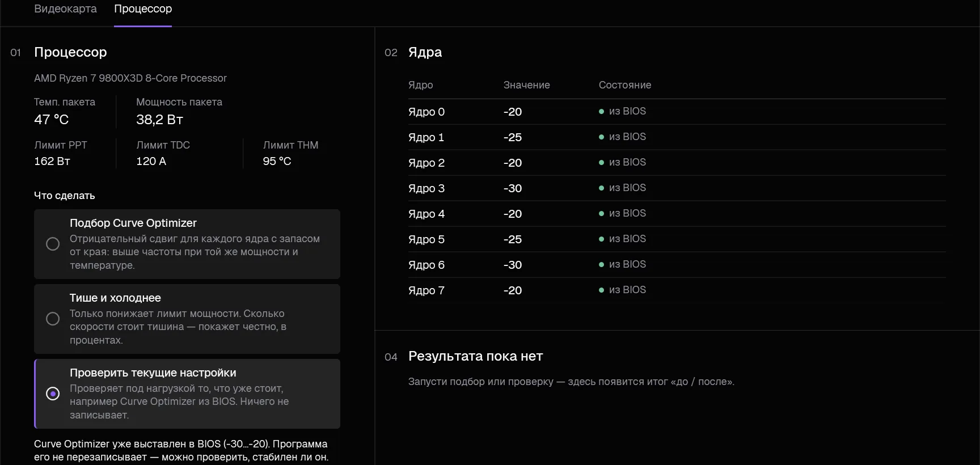
Task: Click the 162 Вт PPT limit value
Action: tap(52, 161)
